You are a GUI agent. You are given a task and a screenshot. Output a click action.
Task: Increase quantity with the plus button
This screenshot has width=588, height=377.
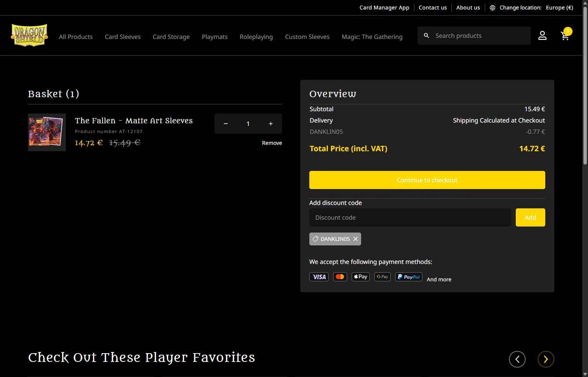[x=271, y=124]
